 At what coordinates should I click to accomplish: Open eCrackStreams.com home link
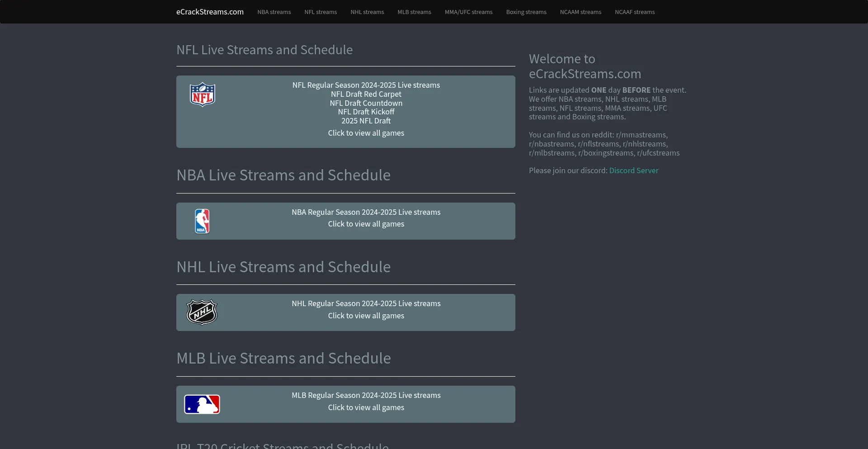(210, 12)
